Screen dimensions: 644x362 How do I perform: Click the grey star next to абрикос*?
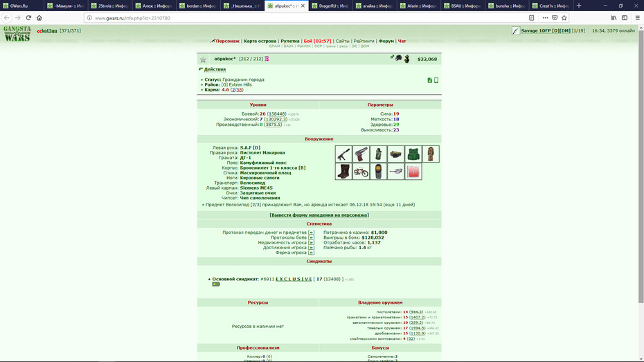[203, 60]
